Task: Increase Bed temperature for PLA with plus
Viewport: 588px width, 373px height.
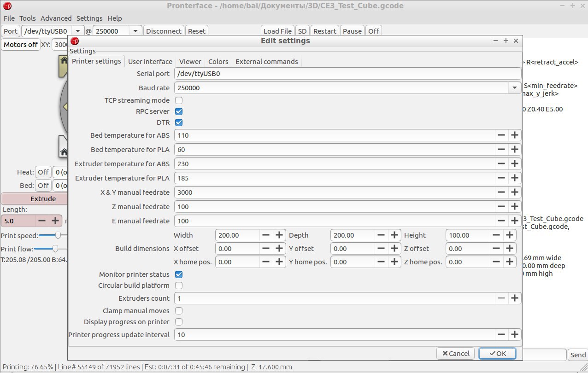Action: (515, 150)
